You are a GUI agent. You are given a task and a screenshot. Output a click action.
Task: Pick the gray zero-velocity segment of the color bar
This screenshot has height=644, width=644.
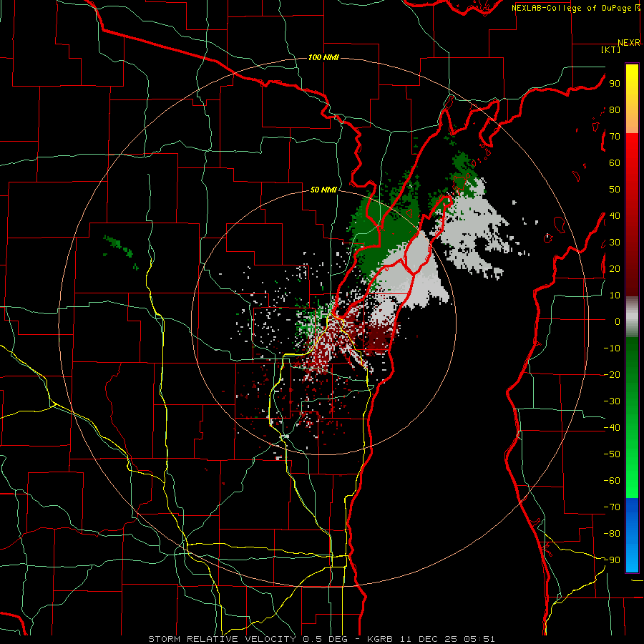click(632, 317)
